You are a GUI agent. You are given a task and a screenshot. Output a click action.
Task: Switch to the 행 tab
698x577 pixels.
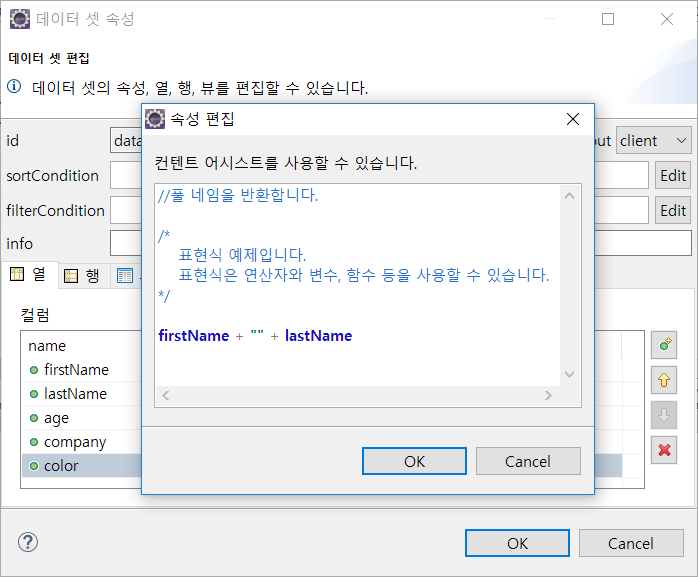tap(82, 276)
